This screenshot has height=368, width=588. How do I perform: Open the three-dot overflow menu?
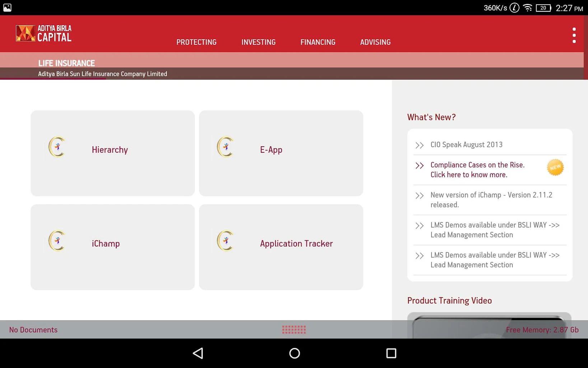(x=574, y=35)
